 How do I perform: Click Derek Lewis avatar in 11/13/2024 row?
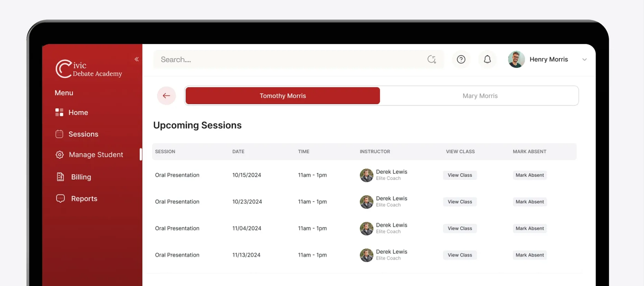click(x=366, y=255)
